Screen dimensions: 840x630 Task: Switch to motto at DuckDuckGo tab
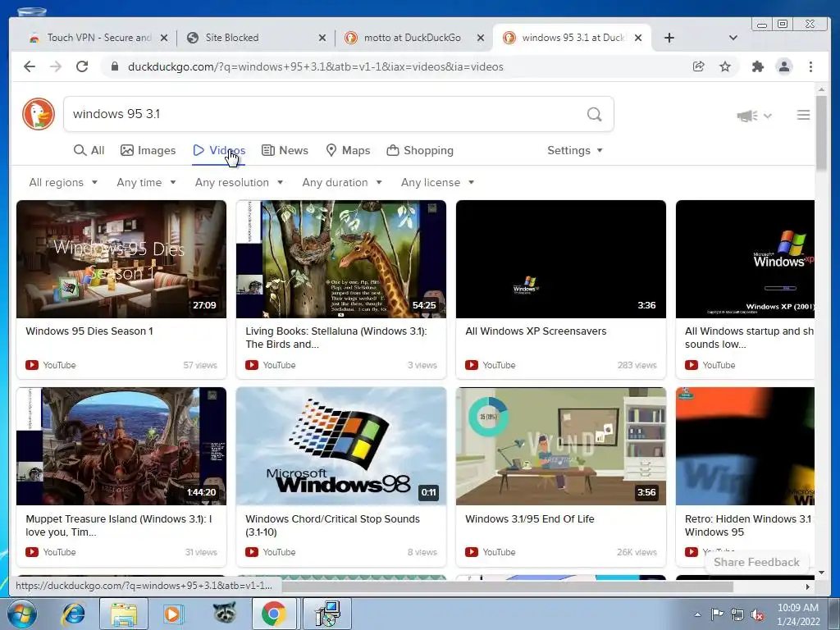point(413,38)
